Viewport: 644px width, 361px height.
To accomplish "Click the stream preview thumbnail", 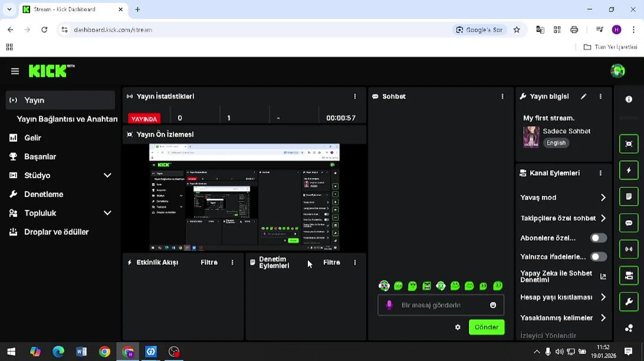I will (x=244, y=197).
